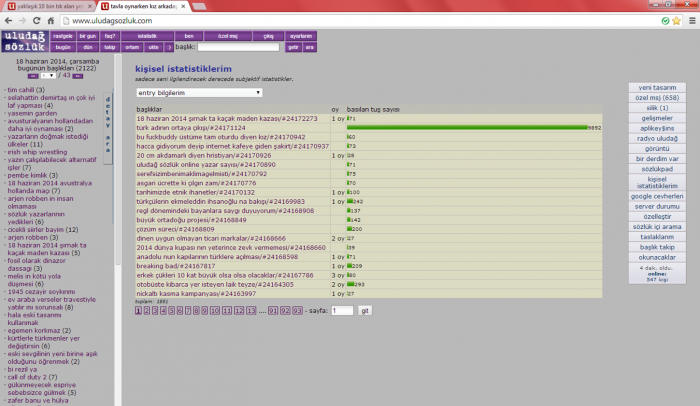Open the 'ortam' menu item
The width and height of the screenshot is (700, 406).
[132, 47]
